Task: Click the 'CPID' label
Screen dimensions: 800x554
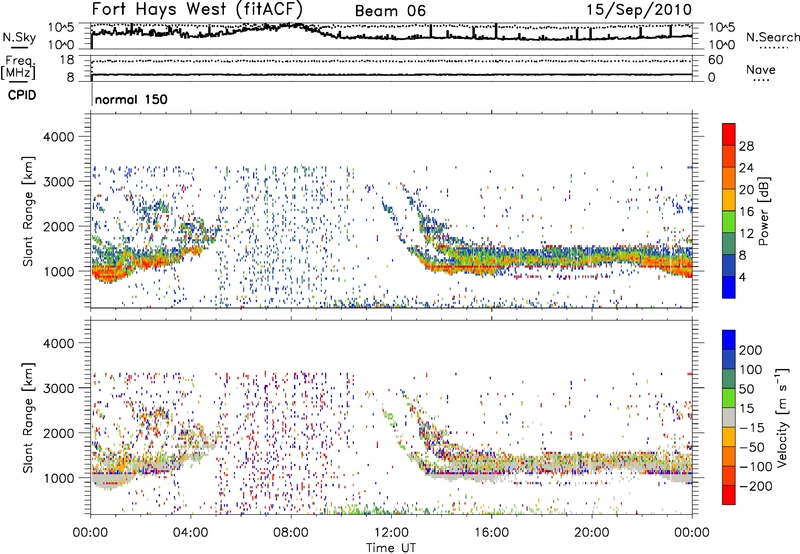Action: coord(22,95)
